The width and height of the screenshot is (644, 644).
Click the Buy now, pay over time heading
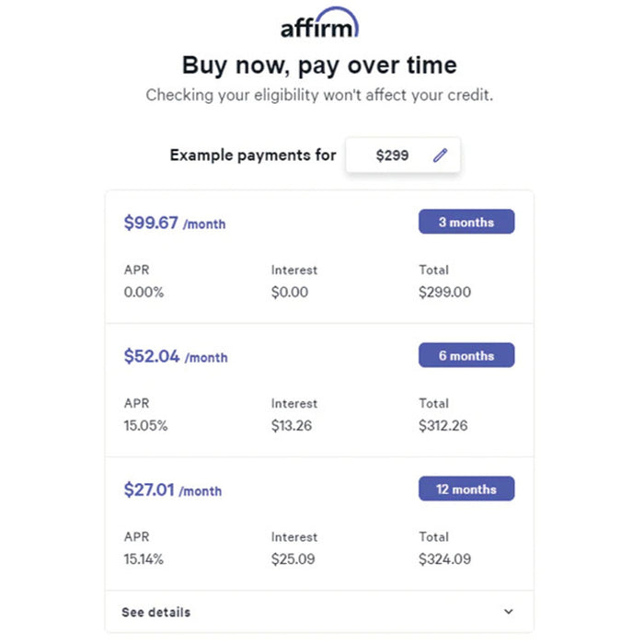click(319, 65)
